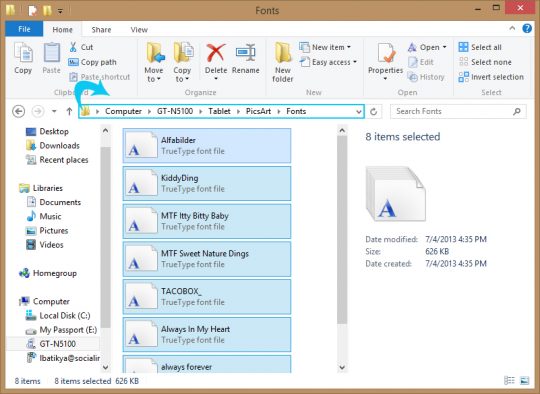Click the file list vertical scrollbar
This screenshot has height=394, width=540.
click(342, 229)
